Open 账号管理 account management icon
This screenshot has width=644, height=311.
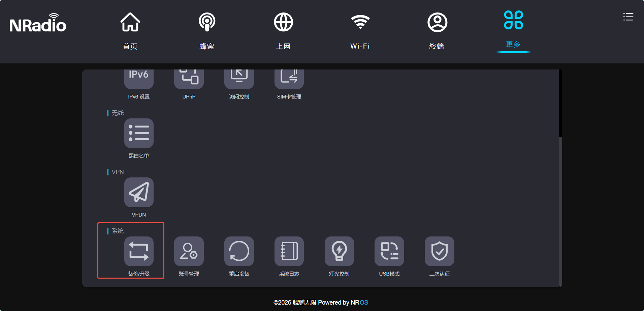tap(189, 251)
